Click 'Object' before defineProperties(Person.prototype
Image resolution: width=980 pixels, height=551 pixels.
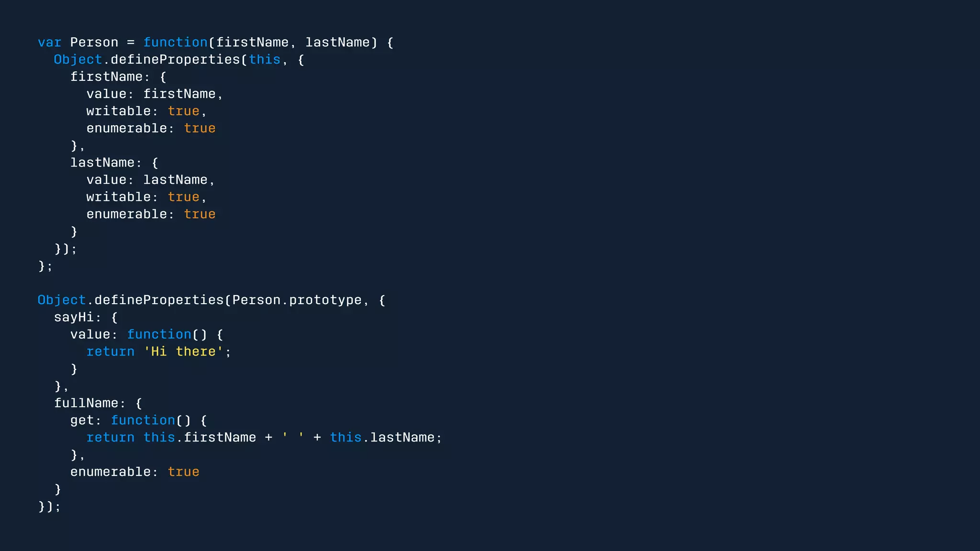[x=62, y=300]
